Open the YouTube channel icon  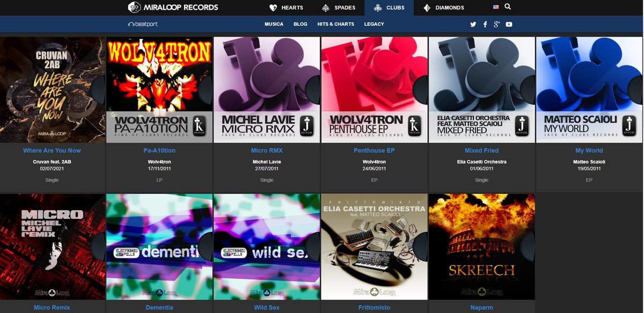pyautogui.click(x=509, y=24)
